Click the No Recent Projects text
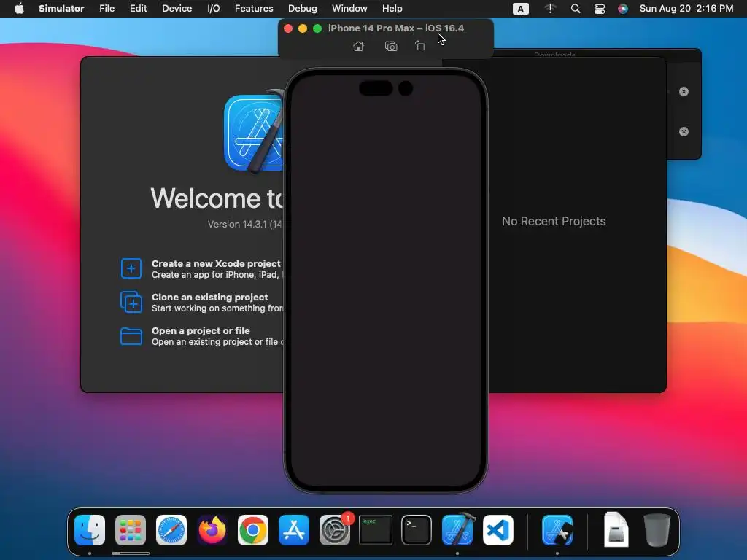Image resolution: width=747 pixels, height=560 pixels. (554, 221)
